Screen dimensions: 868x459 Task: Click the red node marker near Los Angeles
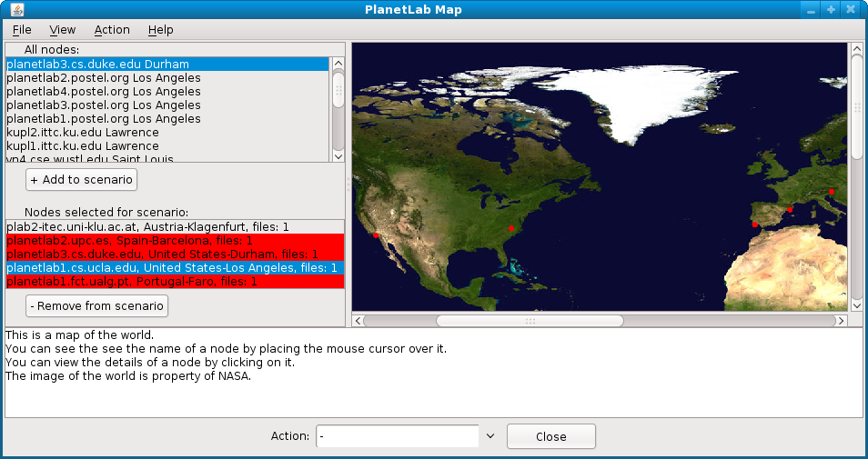click(x=376, y=235)
